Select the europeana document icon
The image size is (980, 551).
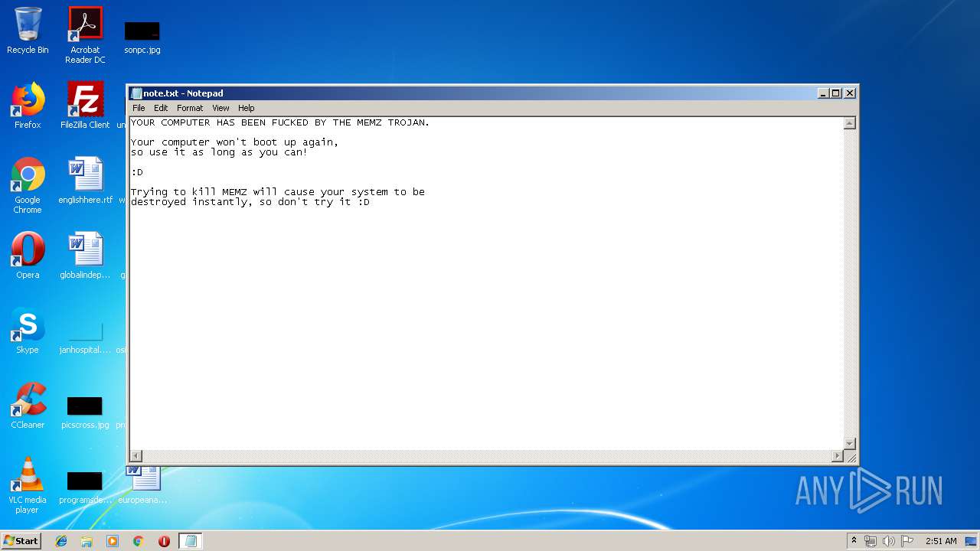tap(143, 485)
